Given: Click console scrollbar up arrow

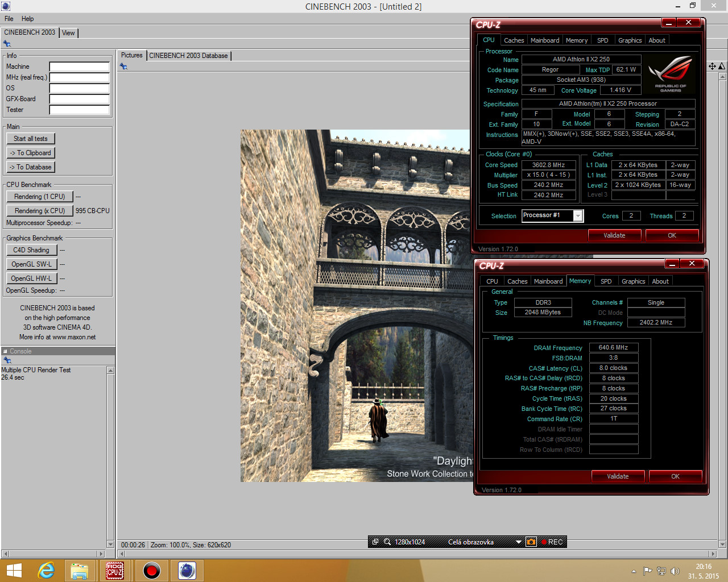Looking at the screenshot, I should [110, 371].
